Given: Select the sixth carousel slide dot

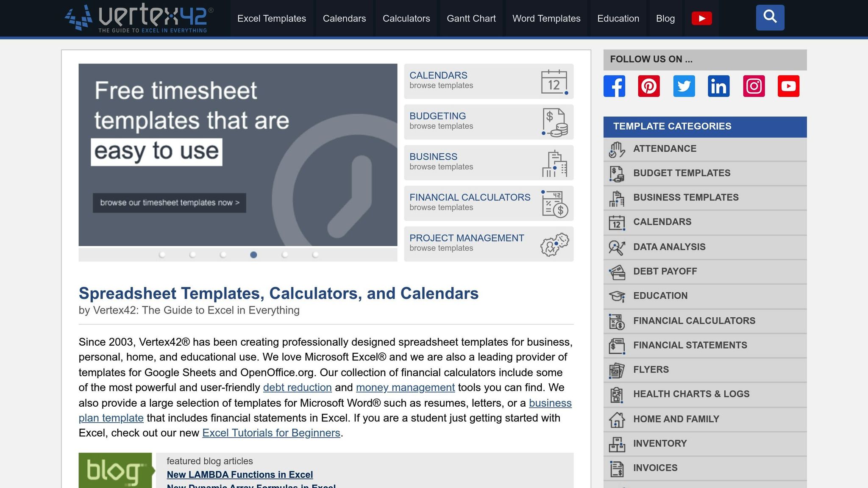Looking at the screenshot, I should point(315,255).
